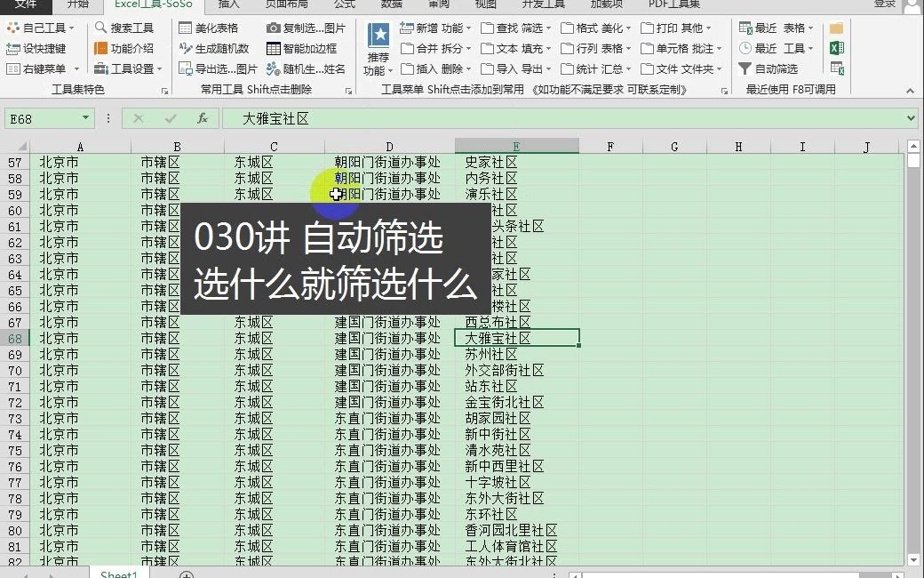Collapse the ribbon with the chevron
Screen dimensions: 924x578
pyautogui.click(x=911, y=89)
